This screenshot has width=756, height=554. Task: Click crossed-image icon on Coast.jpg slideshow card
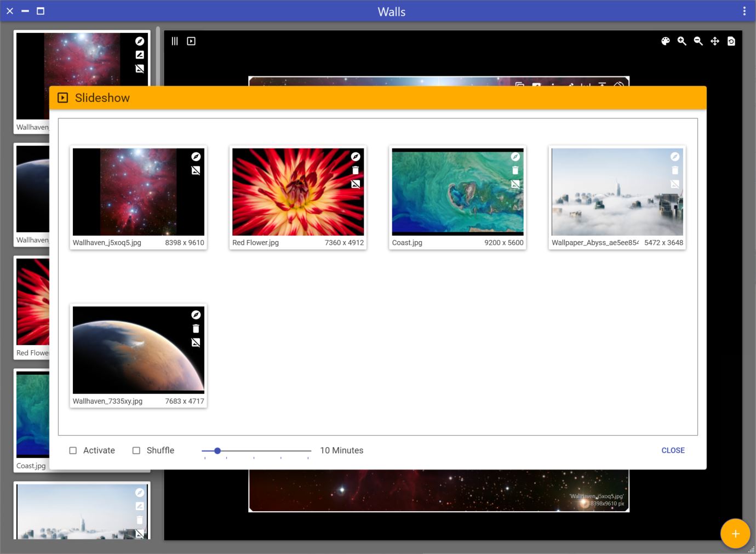(x=515, y=184)
